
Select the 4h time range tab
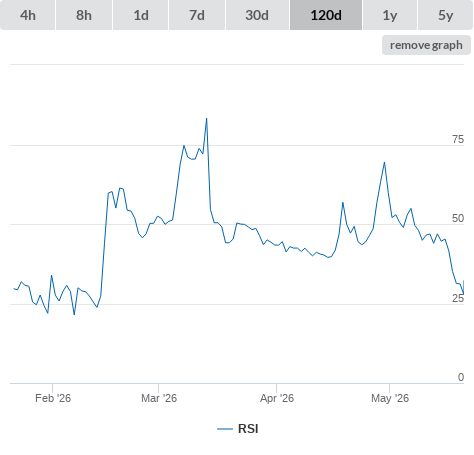pos(28,15)
